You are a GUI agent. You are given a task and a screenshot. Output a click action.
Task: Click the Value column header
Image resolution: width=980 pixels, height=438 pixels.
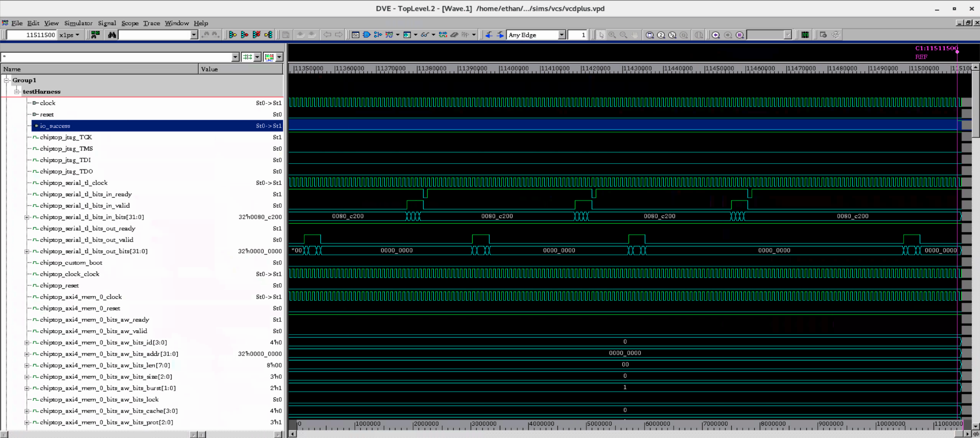241,69
